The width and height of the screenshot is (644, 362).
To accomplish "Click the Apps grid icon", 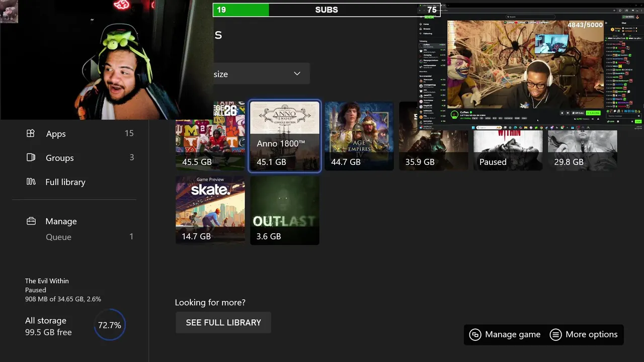I will pyautogui.click(x=31, y=133).
